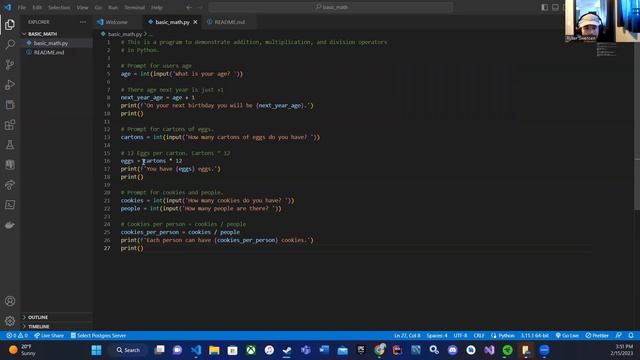Image resolution: width=640 pixels, height=360 pixels.
Task: Open the Terminal menu
Action: (x=135, y=7)
